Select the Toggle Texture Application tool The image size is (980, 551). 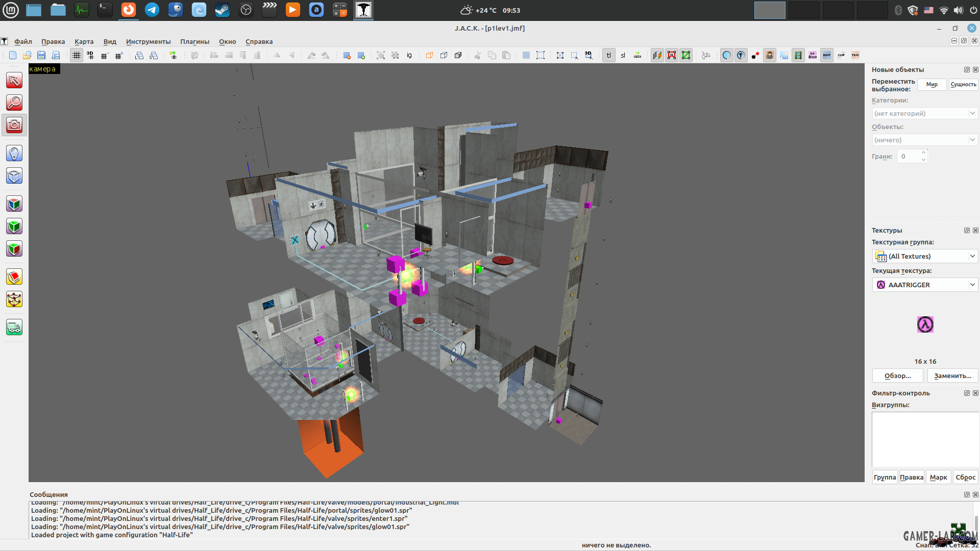[x=14, y=204]
